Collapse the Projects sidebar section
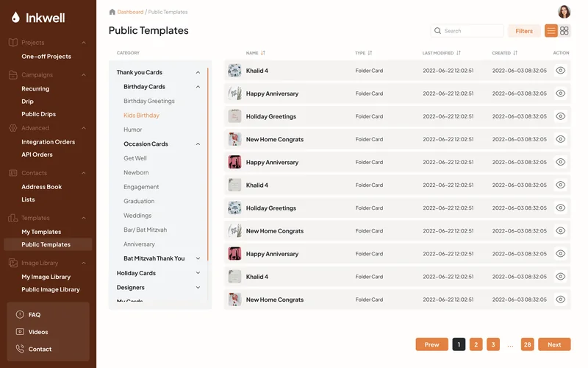 (84, 43)
